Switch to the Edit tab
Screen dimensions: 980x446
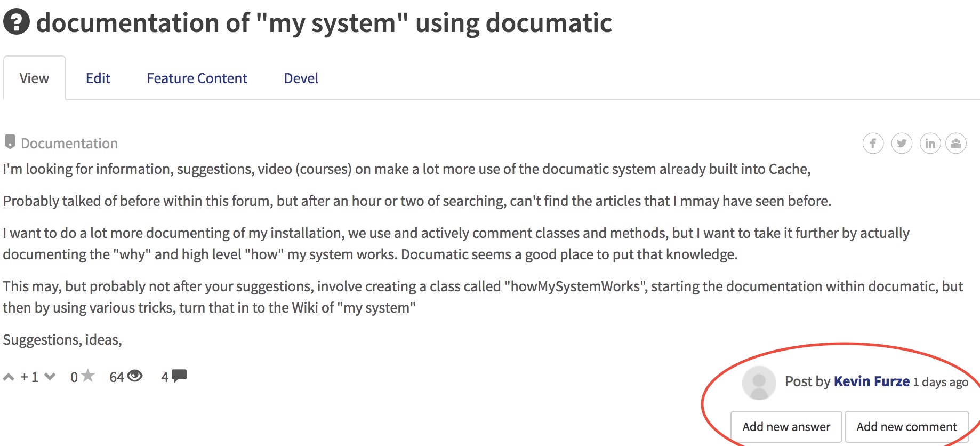point(98,78)
